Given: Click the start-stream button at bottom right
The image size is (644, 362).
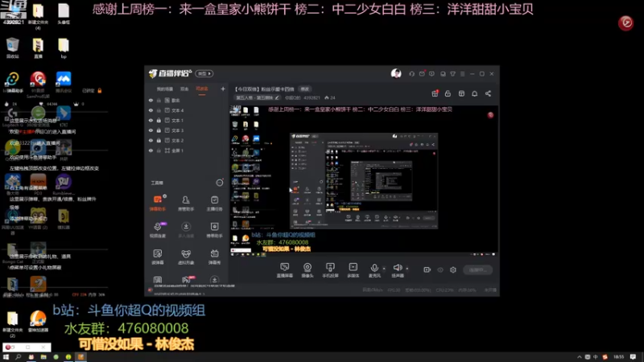Looking at the screenshot, I should click(477, 270).
